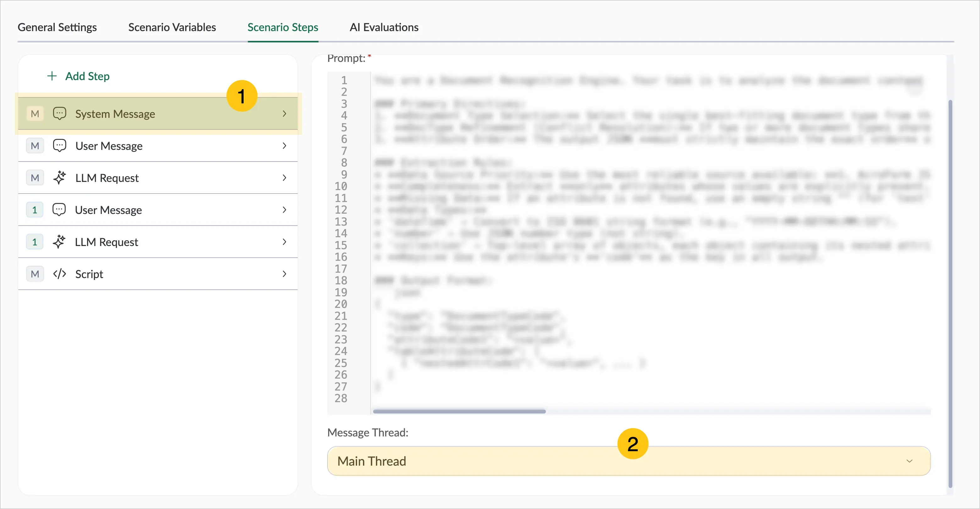980x509 pixels.
Task: Click line number 14 in the editor gutter
Action: (x=341, y=233)
